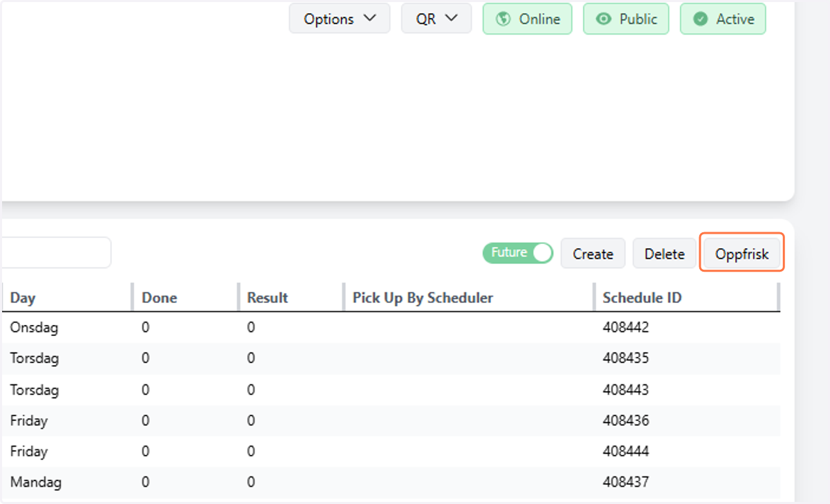Sort by the Done column header
The height and width of the screenshot is (504, 830).
159,298
